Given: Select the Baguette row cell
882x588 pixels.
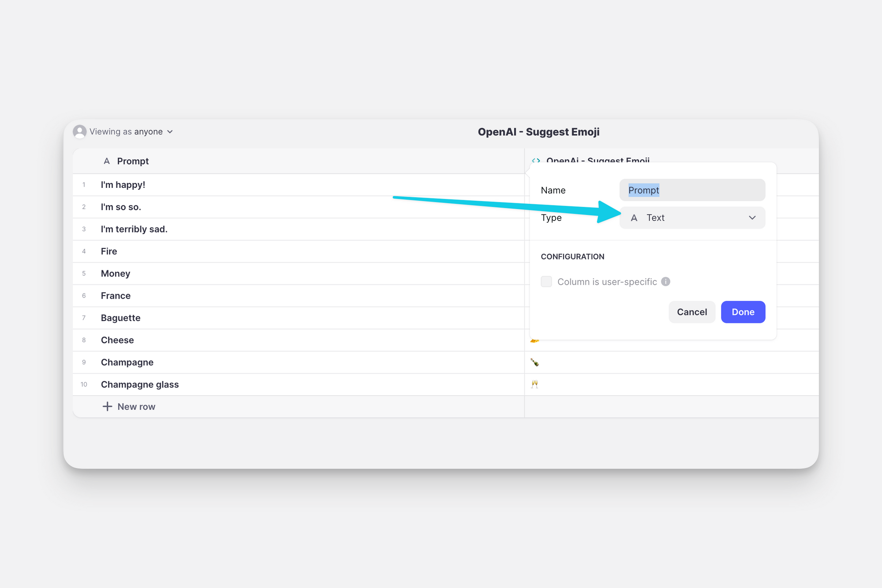Looking at the screenshot, I should [120, 318].
